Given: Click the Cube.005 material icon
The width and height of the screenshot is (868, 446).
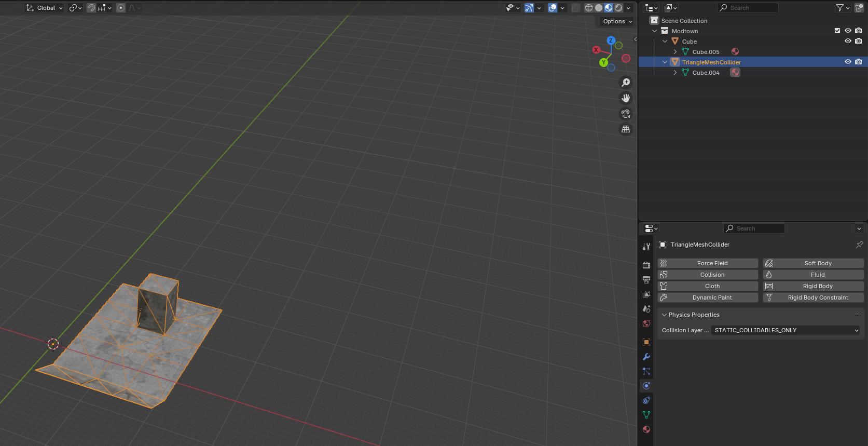Looking at the screenshot, I should (x=735, y=51).
